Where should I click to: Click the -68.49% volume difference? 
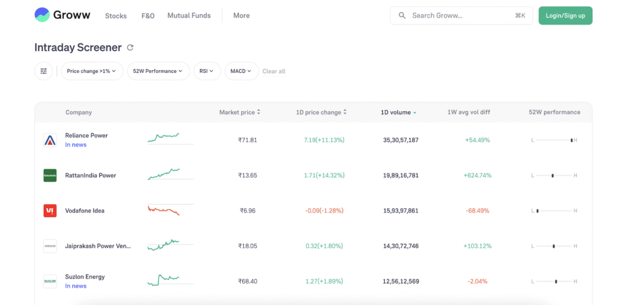478,211
